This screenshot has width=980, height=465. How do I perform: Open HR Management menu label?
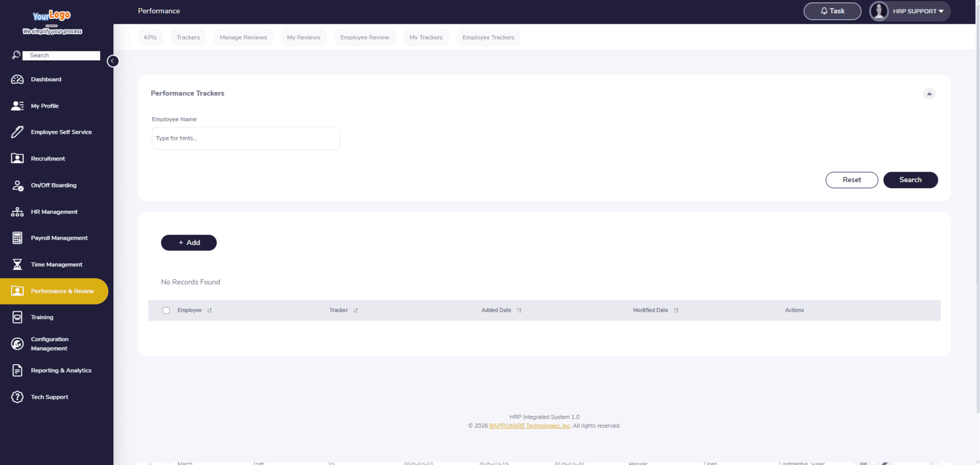[54, 212]
